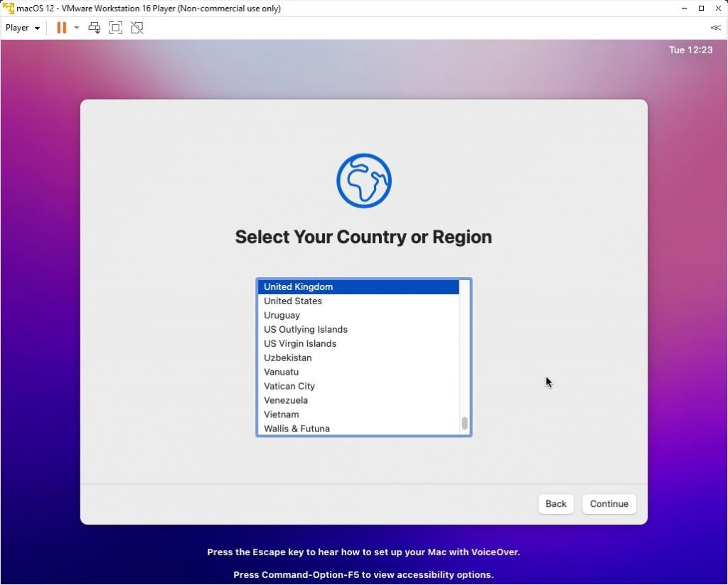
Task: Click the VMware pause VM icon
Action: pos(61,28)
